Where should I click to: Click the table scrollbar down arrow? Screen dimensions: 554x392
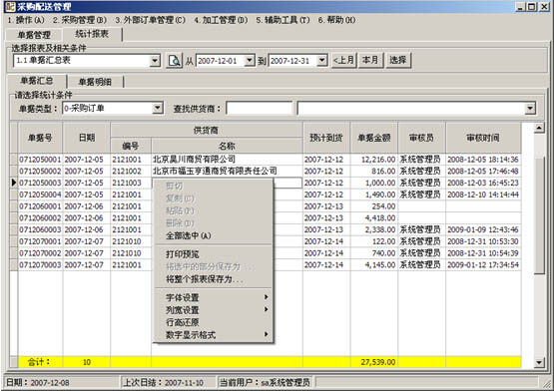(x=539, y=362)
